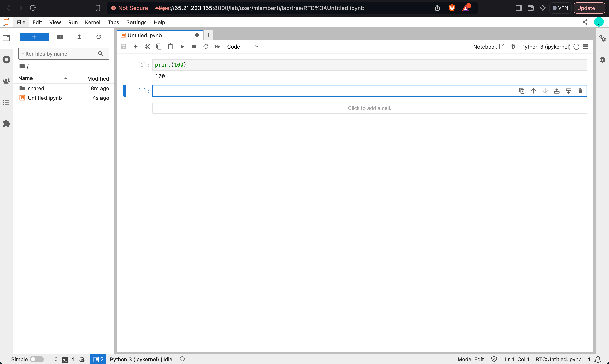Screen dimensions: 609x364
Task: Move the active cell up
Action: tap(533, 91)
